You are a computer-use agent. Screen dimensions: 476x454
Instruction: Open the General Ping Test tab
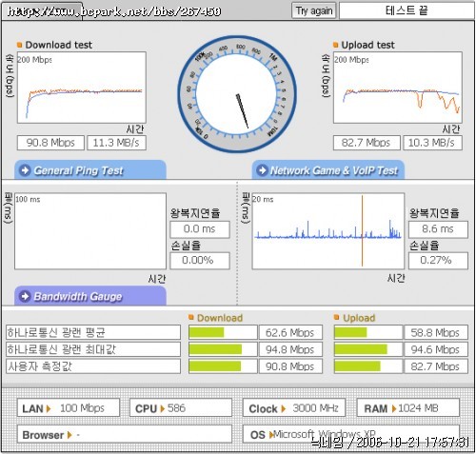tap(90, 170)
